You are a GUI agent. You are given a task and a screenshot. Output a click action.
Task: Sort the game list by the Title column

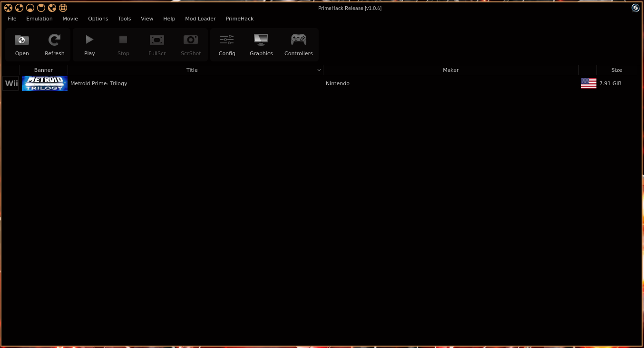click(x=195, y=70)
